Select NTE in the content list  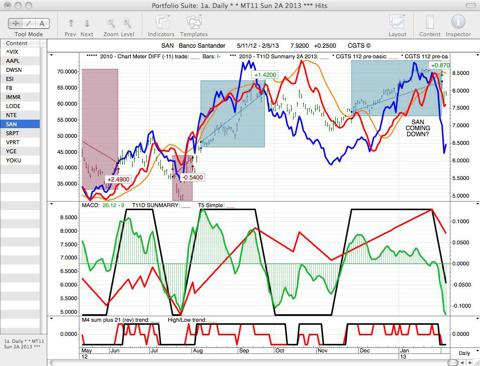(x=20, y=115)
